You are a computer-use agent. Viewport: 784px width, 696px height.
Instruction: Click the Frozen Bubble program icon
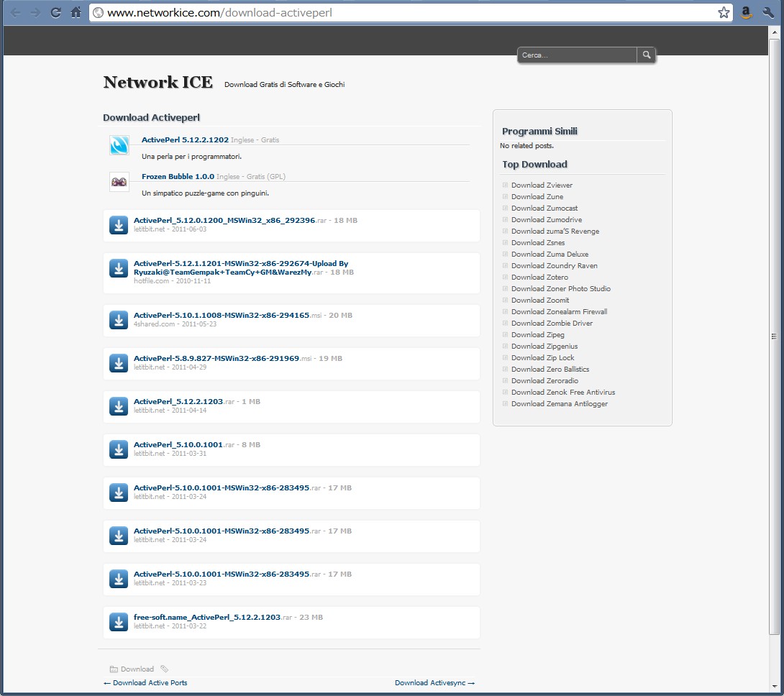coord(119,181)
